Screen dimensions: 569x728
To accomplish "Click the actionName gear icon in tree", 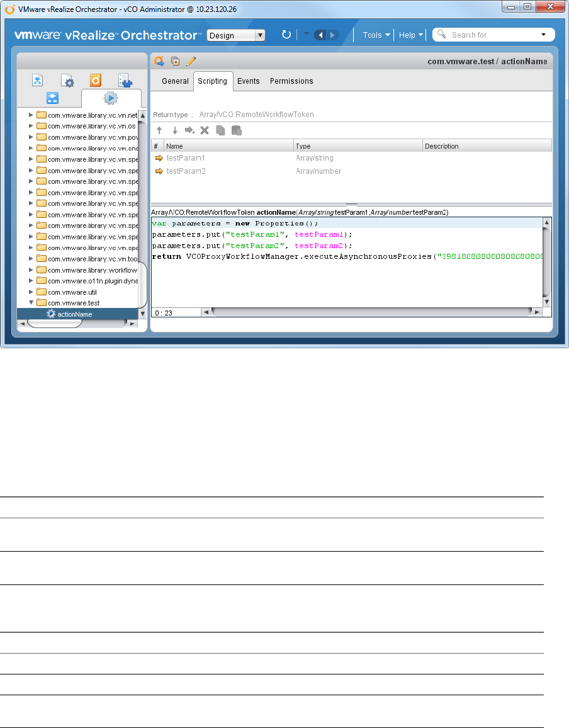I will coord(51,314).
